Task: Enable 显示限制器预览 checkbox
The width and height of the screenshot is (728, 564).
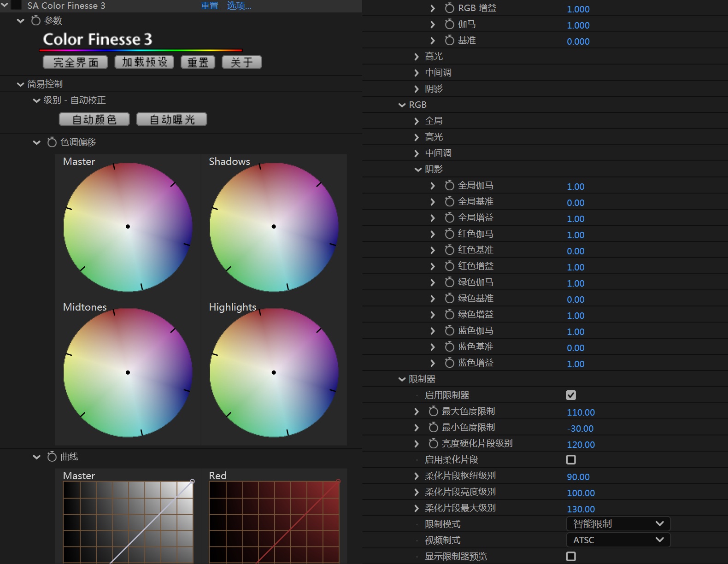Action: click(x=571, y=556)
